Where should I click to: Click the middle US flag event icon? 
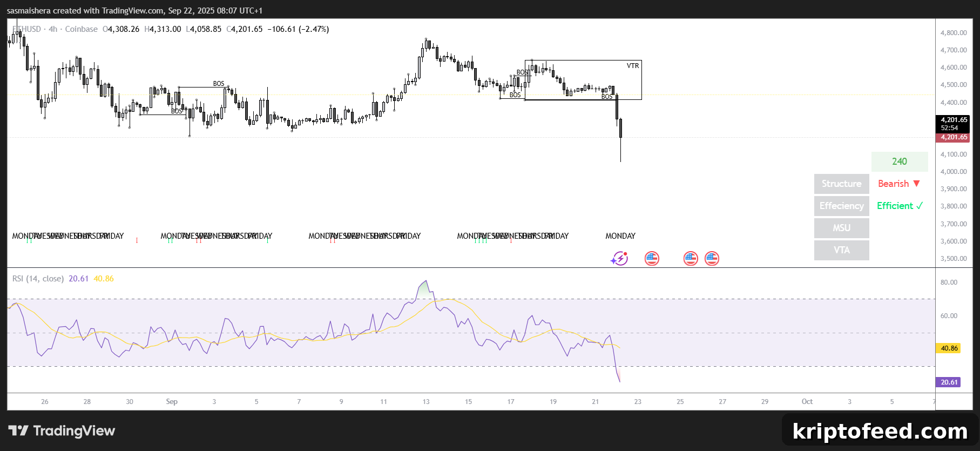tap(691, 259)
